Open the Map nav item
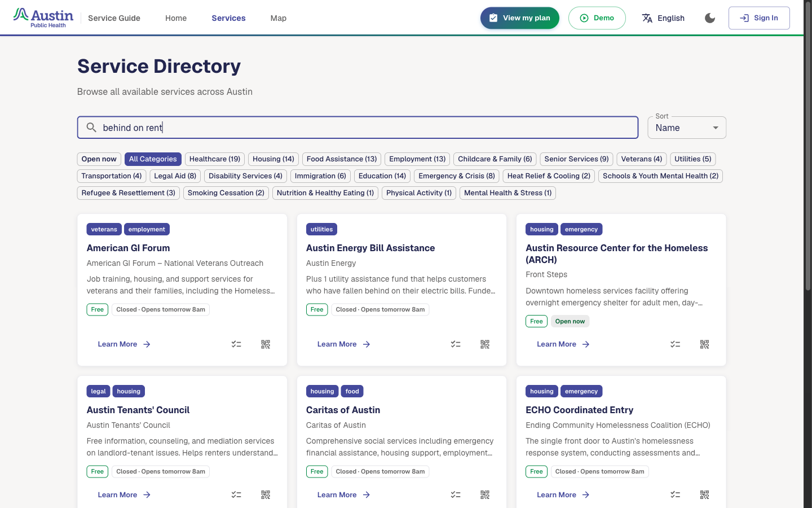The width and height of the screenshot is (812, 508). (279, 18)
